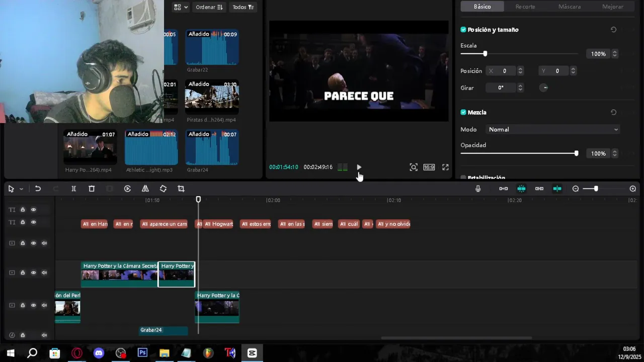This screenshot has width=644, height=362.
Task: Mirror the selected clip horizontally
Action: pos(145,189)
